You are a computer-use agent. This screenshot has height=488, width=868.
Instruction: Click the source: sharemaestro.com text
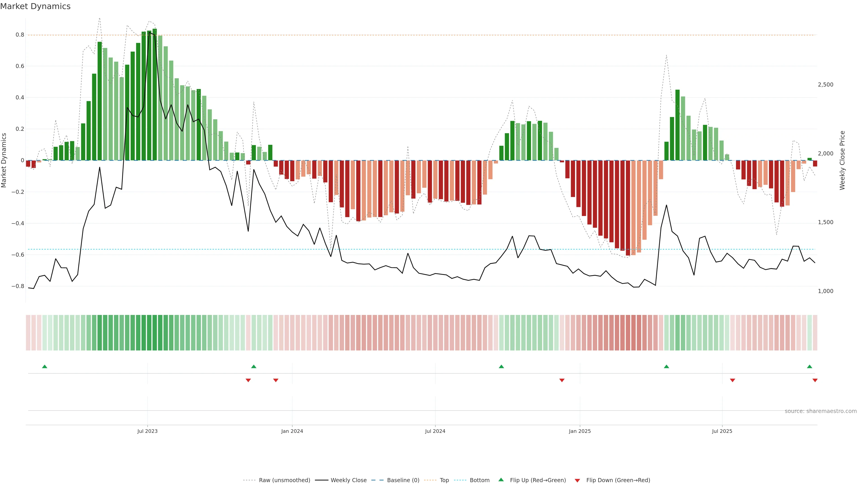(x=821, y=411)
